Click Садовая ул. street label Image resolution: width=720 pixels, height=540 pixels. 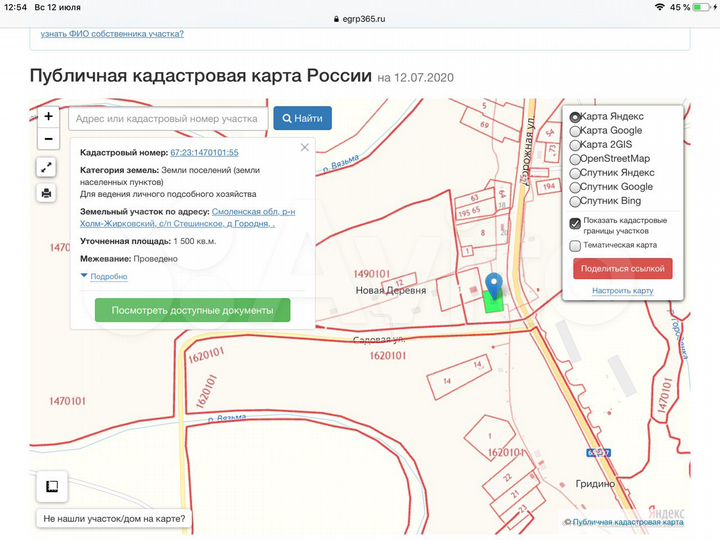(379, 340)
